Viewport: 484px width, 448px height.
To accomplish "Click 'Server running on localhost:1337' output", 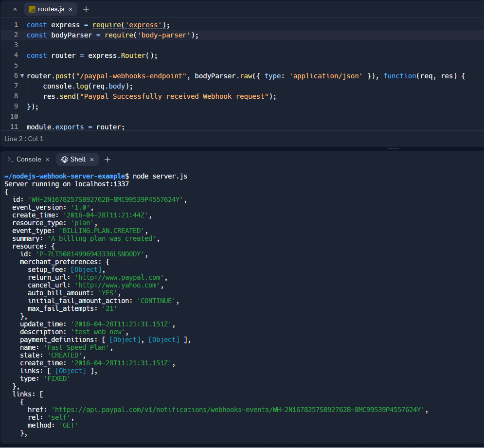I will coord(67,184).
